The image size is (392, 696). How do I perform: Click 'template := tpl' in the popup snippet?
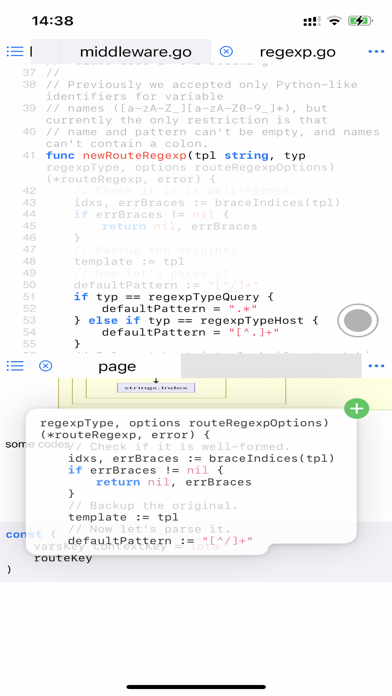point(123,517)
